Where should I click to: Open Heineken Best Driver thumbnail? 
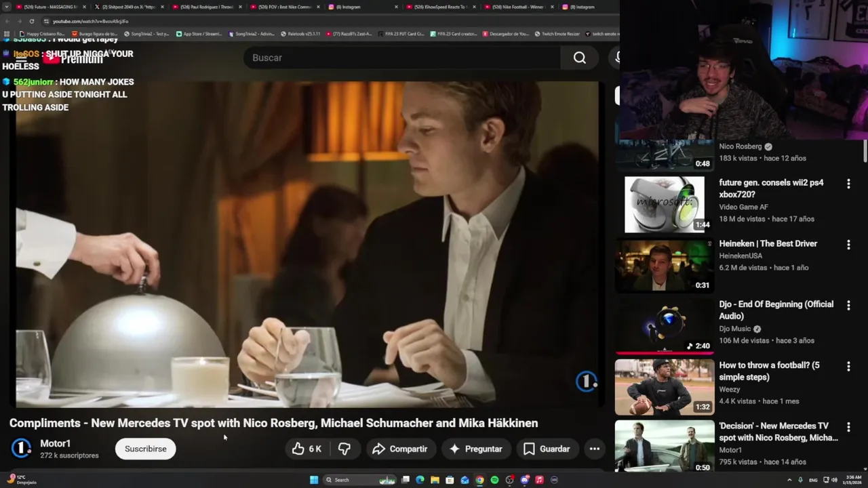coord(665,265)
